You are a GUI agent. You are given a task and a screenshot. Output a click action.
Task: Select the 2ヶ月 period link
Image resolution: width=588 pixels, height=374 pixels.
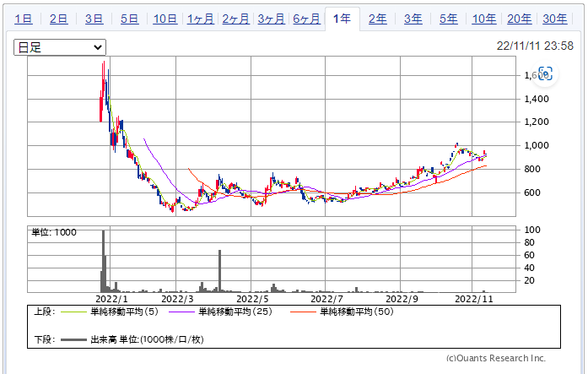pos(236,19)
